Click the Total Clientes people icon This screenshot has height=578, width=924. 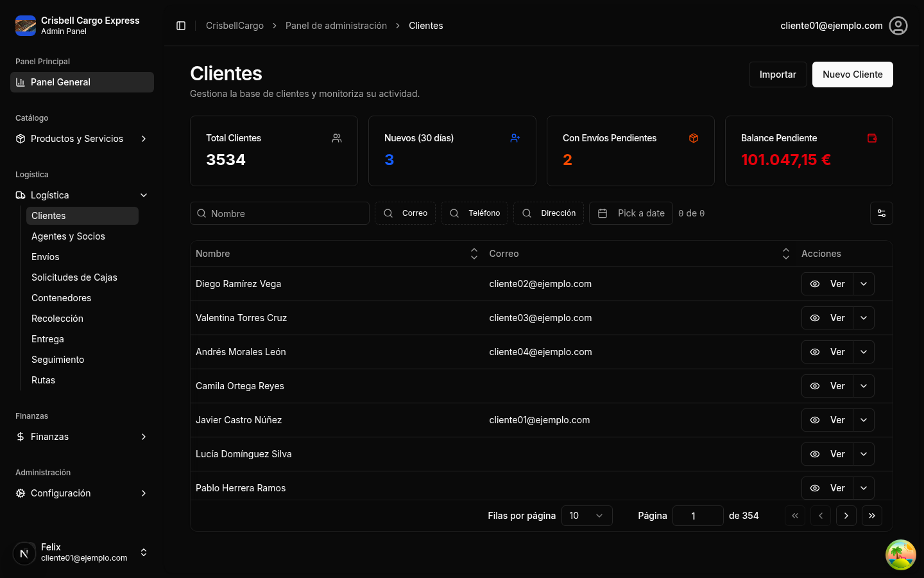point(336,137)
